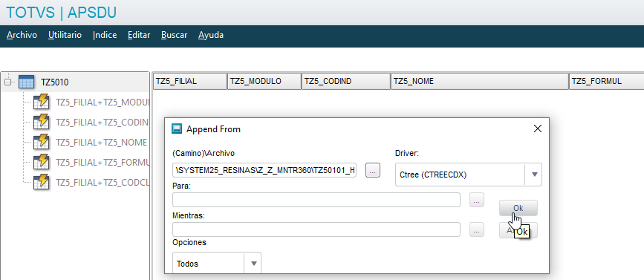
Task: Select the TZ5010 table name
Action: [x=55, y=82]
